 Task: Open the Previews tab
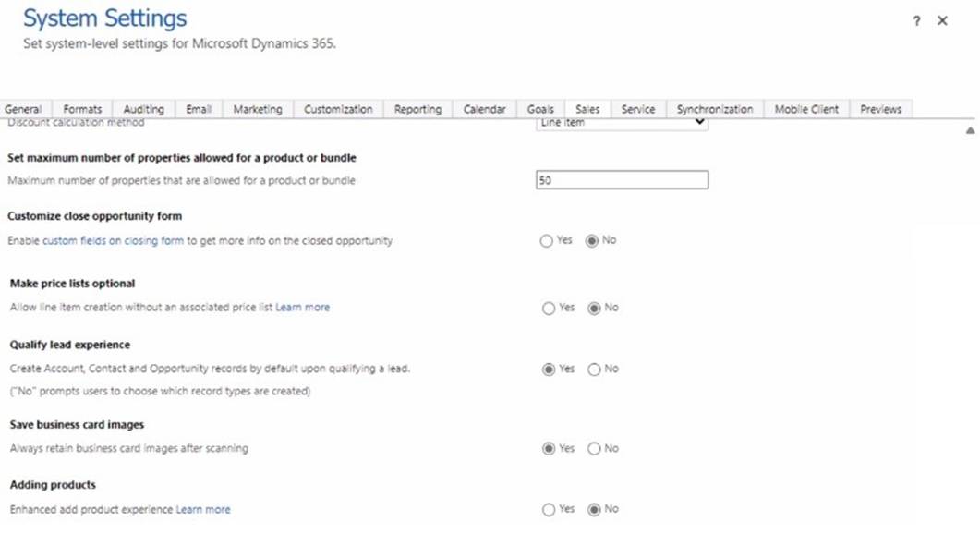tap(880, 109)
